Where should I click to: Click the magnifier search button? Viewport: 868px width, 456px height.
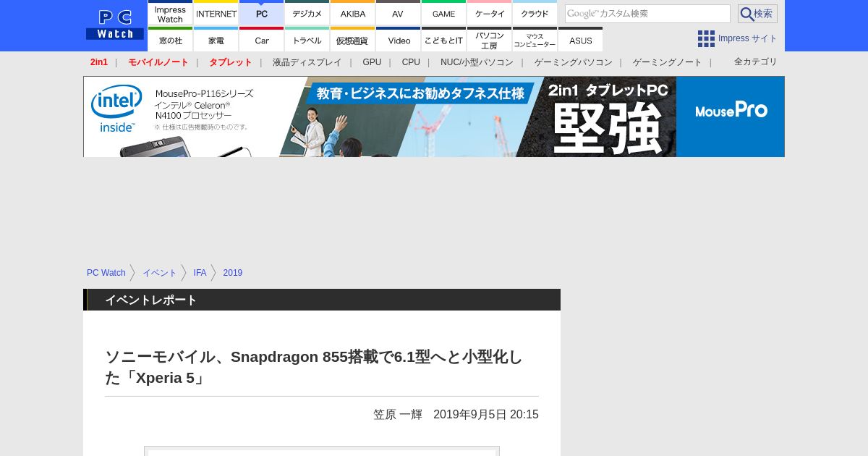(757, 14)
